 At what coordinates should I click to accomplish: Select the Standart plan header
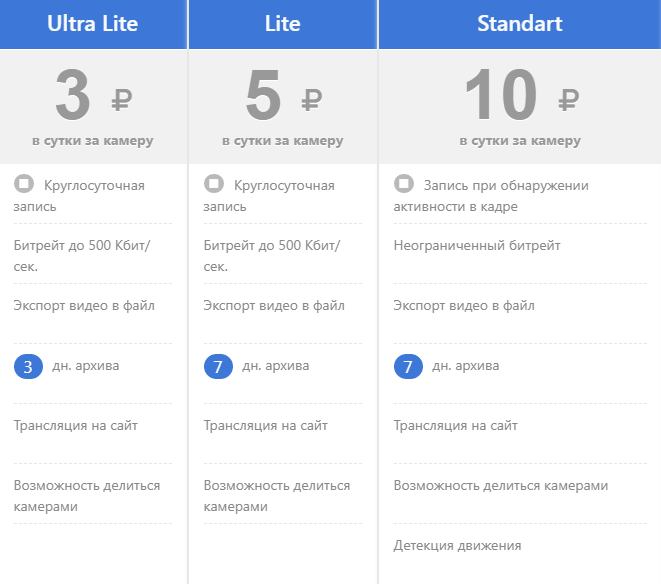click(x=520, y=23)
